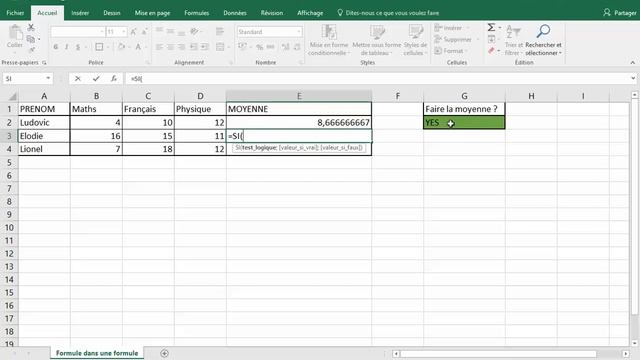This screenshot has height=360, width=640.
Task: Click the Fill down icon in Édition
Action: (x=491, y=39)
